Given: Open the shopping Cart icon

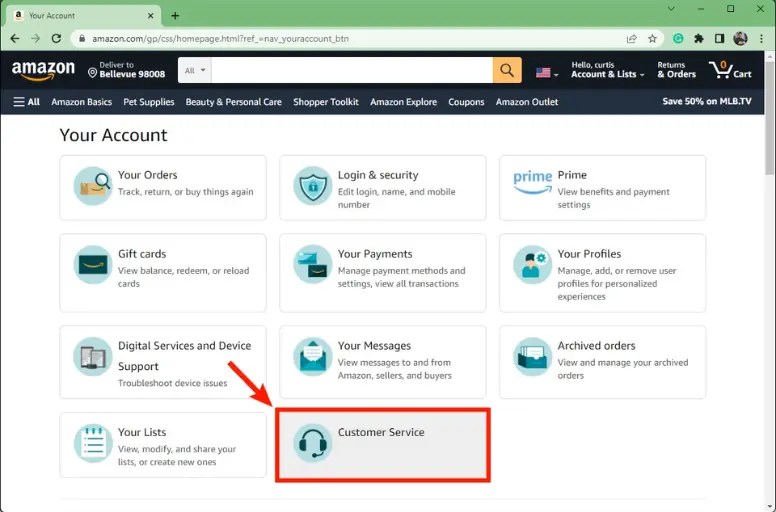Looking at the screenshot, I should [x=730, y=70].
